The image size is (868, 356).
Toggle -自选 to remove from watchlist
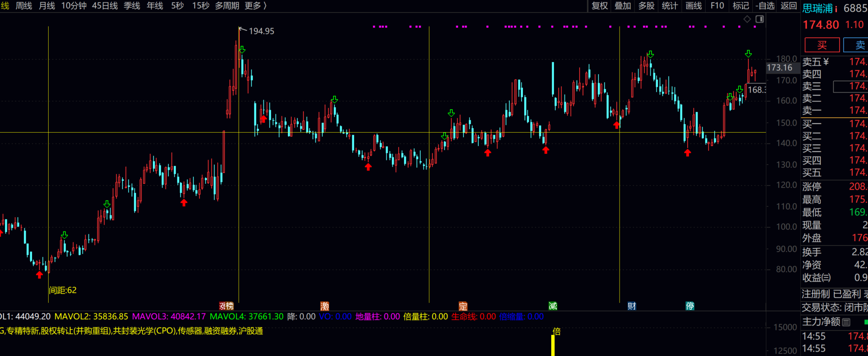tap(765, 6)
